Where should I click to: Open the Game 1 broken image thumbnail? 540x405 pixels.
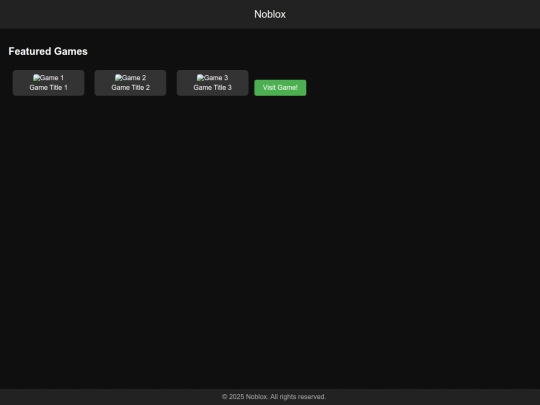[x=48, y=78]
